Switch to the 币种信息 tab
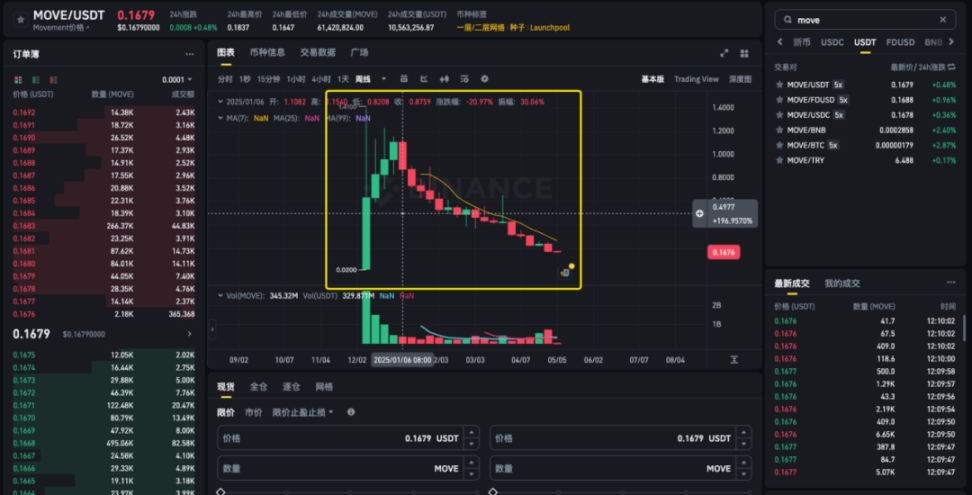Screen dimensions: 972x495 coord(267,53)
